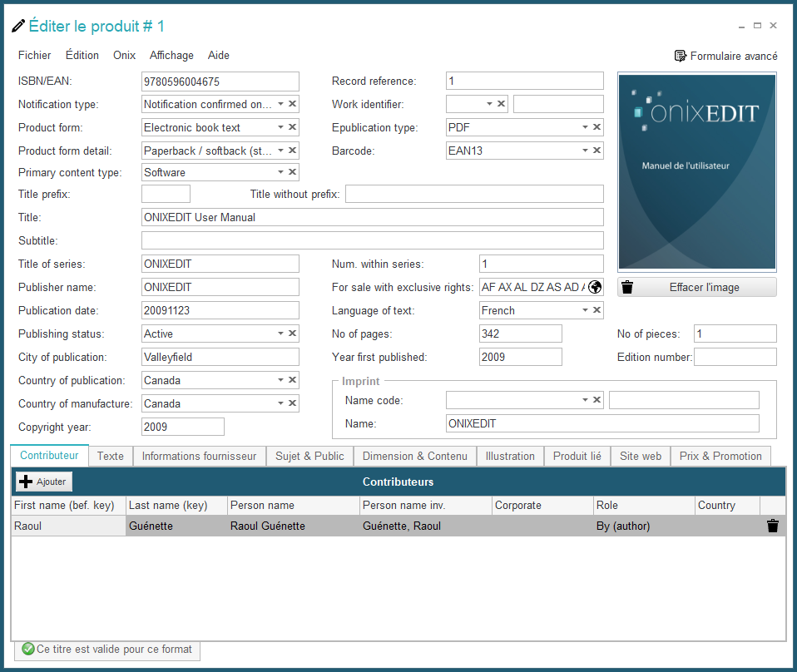Clear the Notification type field with X
This screenshot has height=672, width=797.
coord(292,104)
